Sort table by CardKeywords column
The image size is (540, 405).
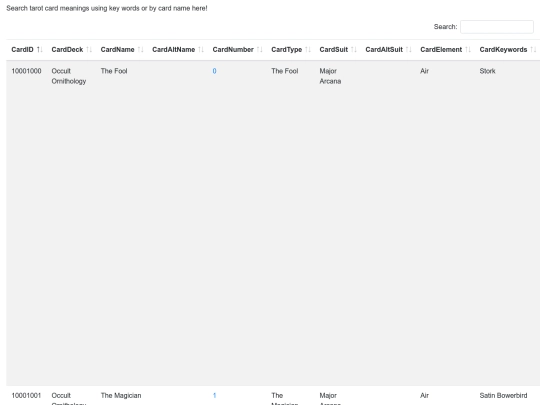507,50
